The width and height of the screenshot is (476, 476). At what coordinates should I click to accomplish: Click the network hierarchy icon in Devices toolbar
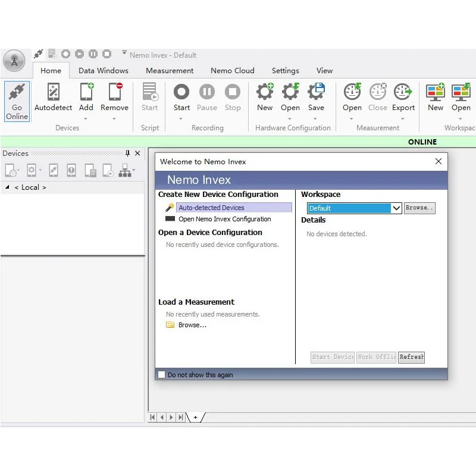click(x=125, y=170)
